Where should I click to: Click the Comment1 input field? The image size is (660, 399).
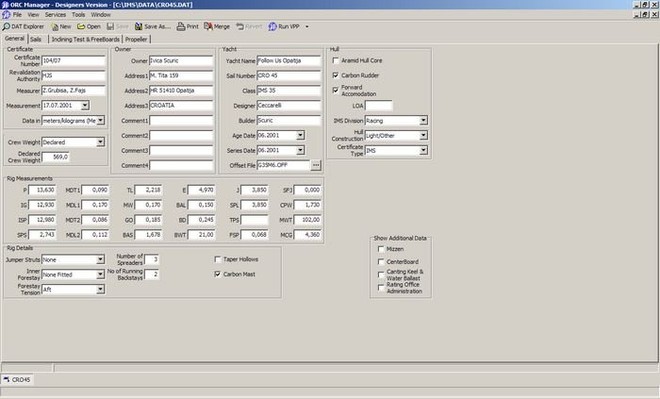tap(181, 121)
